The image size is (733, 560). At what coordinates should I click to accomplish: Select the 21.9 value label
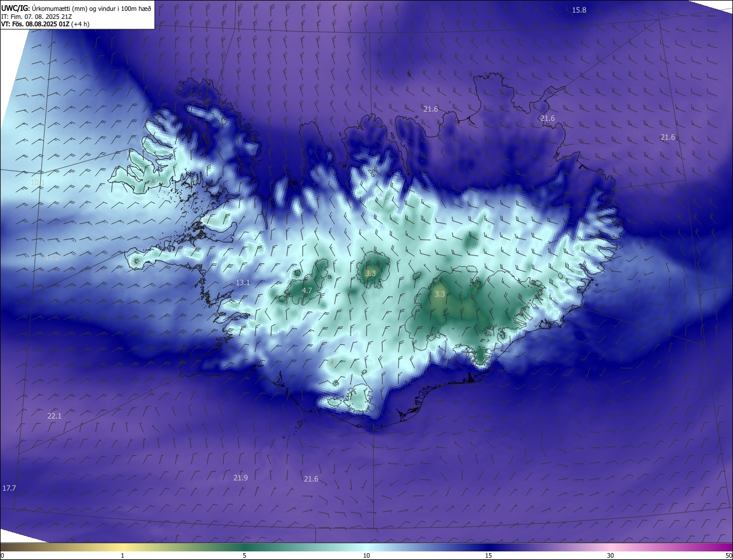pos(241,478)
